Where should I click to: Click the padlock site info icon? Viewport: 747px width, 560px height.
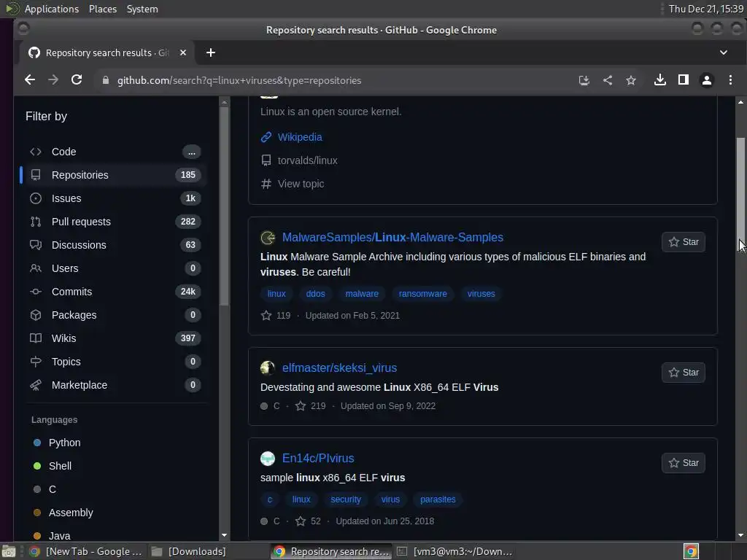pos(106,80)
